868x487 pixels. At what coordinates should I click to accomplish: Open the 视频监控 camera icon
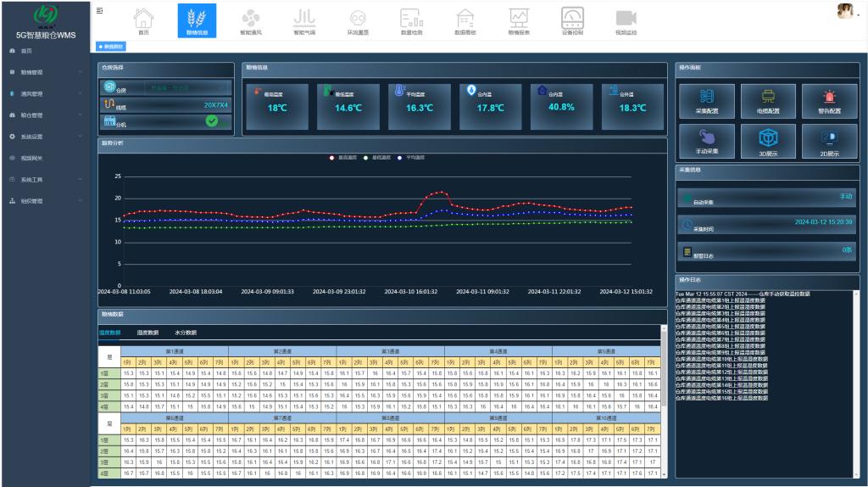626,20
